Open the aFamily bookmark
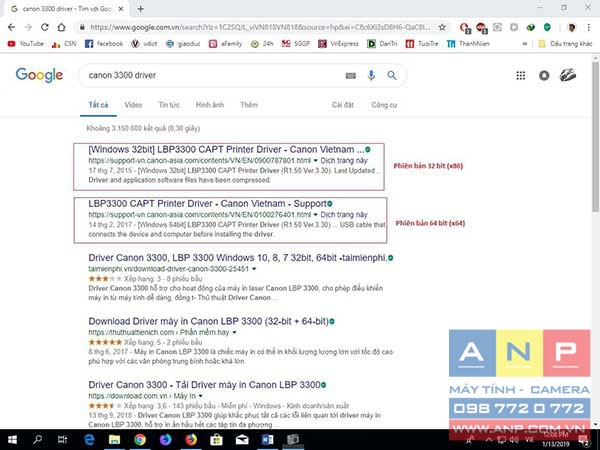This screenshot has width=600, height=450. click(x=225, y=44)
